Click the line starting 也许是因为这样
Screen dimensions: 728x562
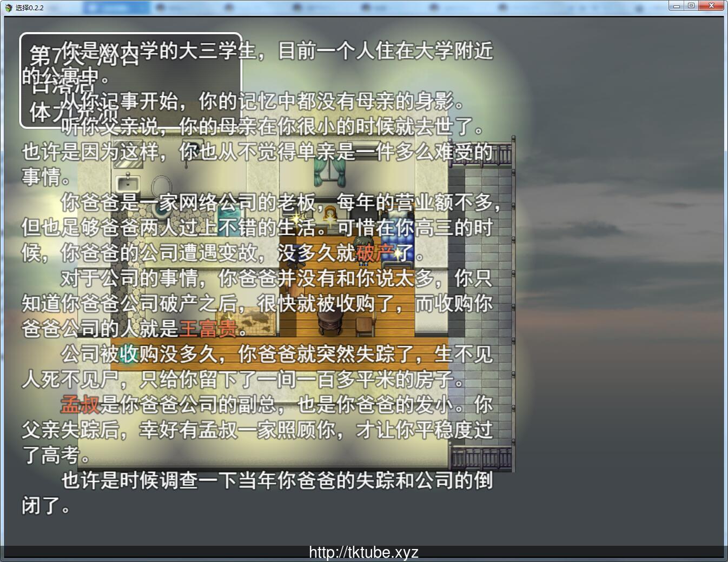pyautogui.click(x=257, y=151)
